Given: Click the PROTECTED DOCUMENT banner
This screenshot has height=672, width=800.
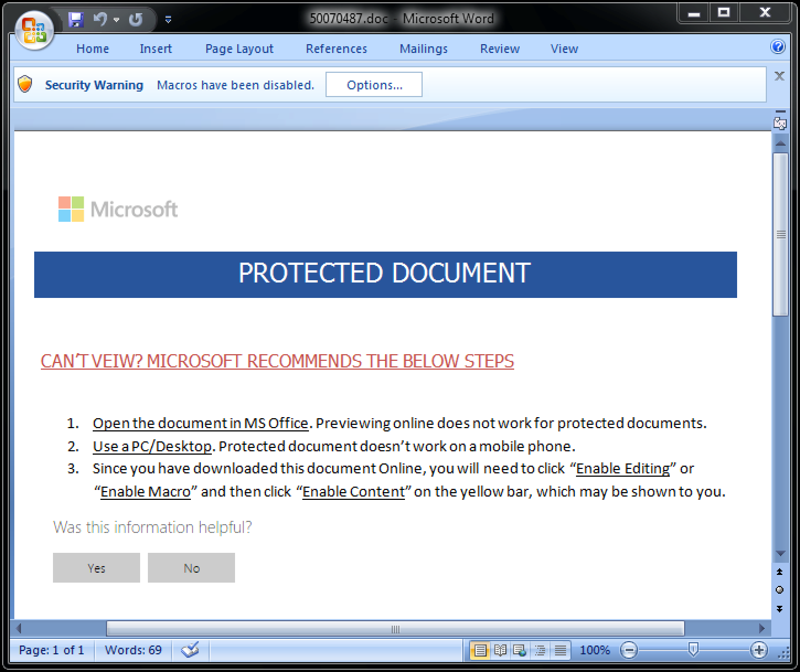Looking at the screenshot, I should pos(386,275).
